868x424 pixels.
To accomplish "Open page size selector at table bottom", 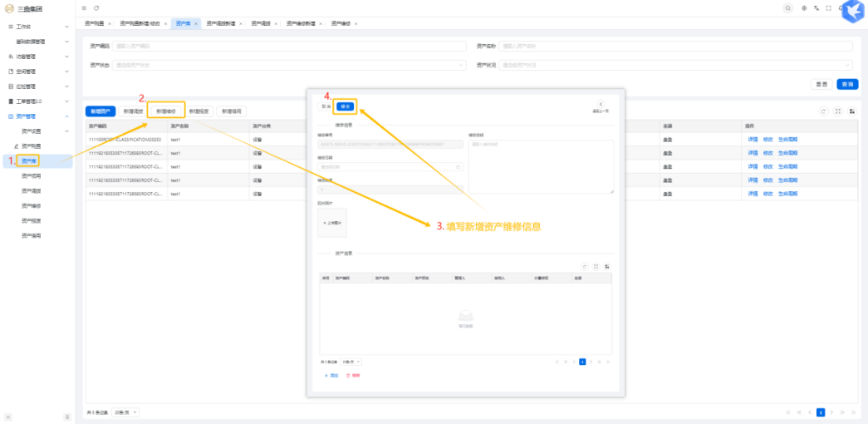I will (126, 412).
